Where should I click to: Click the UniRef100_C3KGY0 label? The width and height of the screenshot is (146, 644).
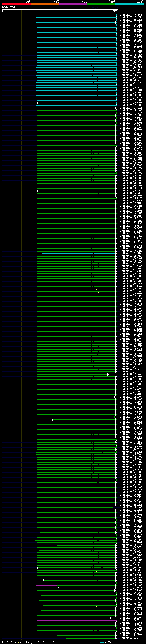tap(131, 263)
